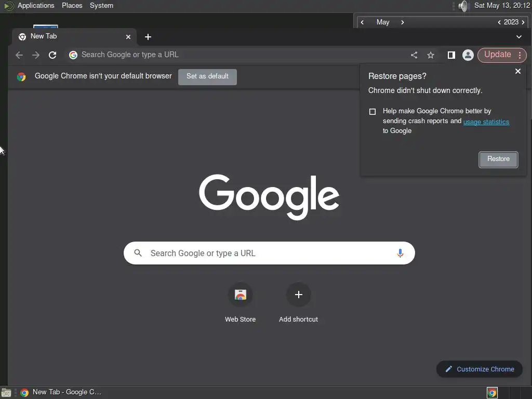The height and width of the screenshot is (399, 532).
Task: Click the Chrome icon in the bottom-right tray
Action: click(x=492, y=393)
